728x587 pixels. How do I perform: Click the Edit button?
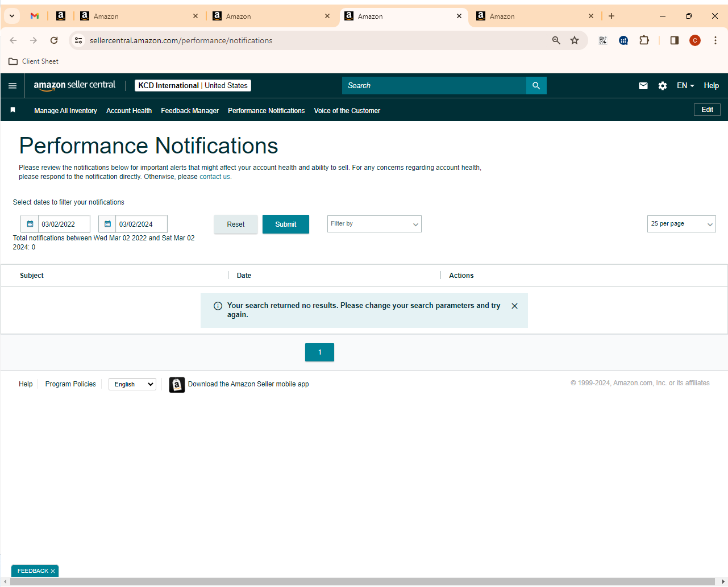point(707,110)
